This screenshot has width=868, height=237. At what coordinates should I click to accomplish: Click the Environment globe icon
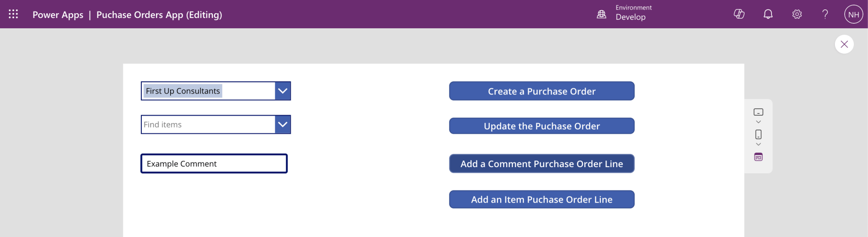601,14
